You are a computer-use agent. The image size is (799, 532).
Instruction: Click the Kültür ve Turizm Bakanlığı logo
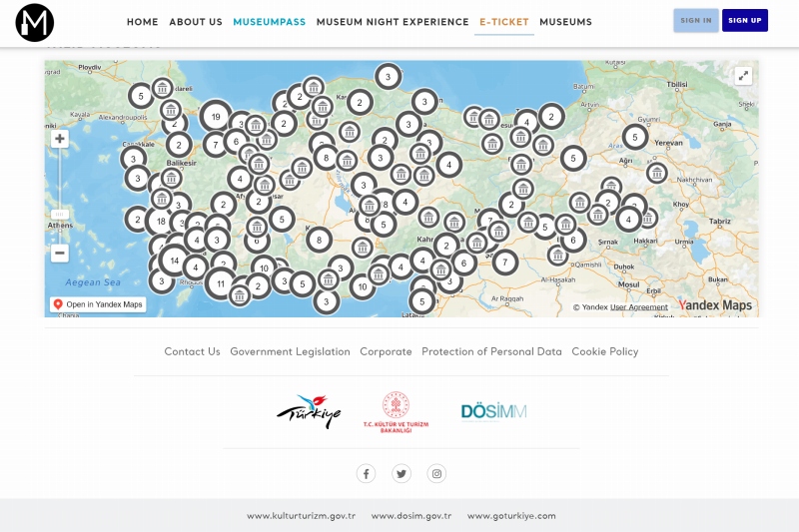[x=396, y=411]
